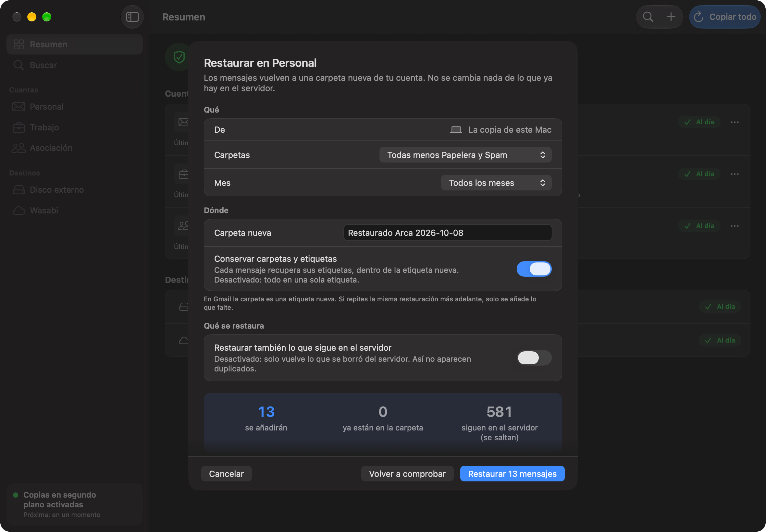Click the Copias en segundo plano activadas status
This screenshot has height=532, width=766.
[x=75, y=504]
